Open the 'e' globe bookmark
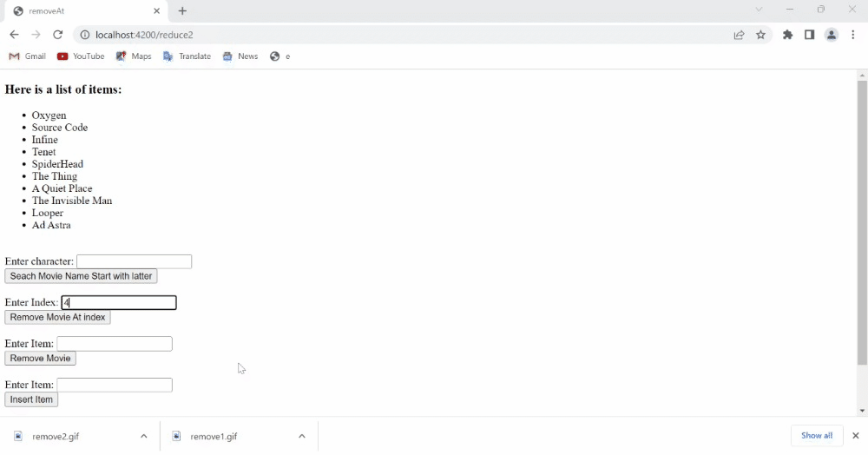Viewport: 868px width, 455px height. pos(279,56)
